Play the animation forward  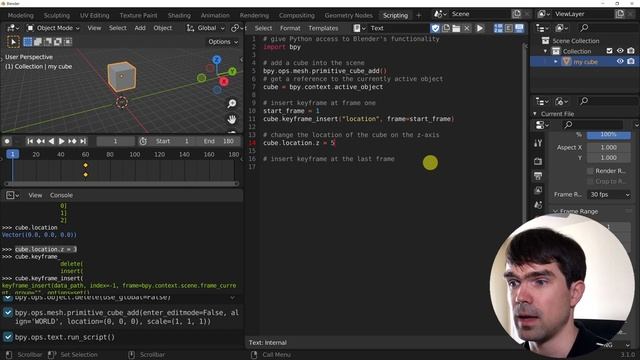62,141
